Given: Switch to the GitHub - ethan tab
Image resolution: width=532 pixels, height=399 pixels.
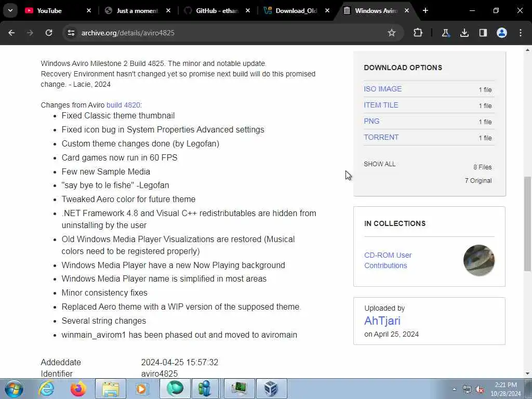Looking at the screenshot, I should (x=217, y=10).
